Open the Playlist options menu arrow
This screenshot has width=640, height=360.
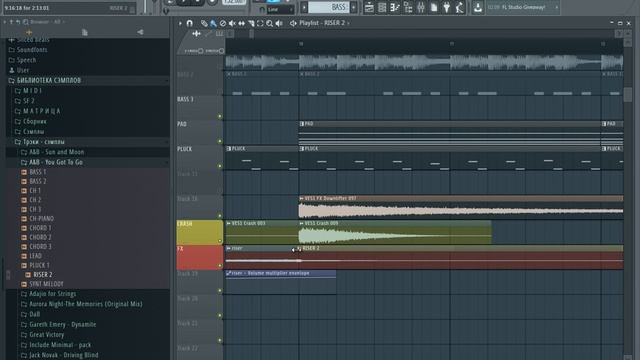180,23
